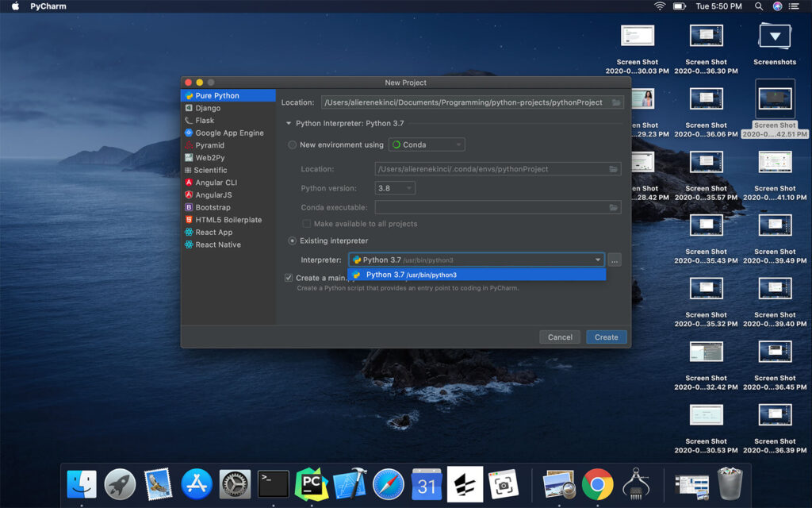812x508 pixels.
Task: Open the Python version 3.8 dropdown
Action: 395,188
